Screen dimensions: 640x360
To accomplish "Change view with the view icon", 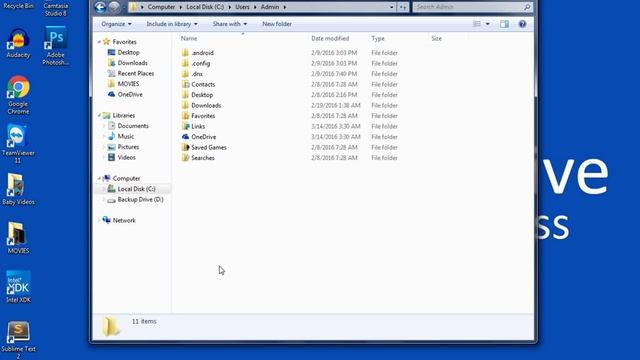I will click(477, 24).
